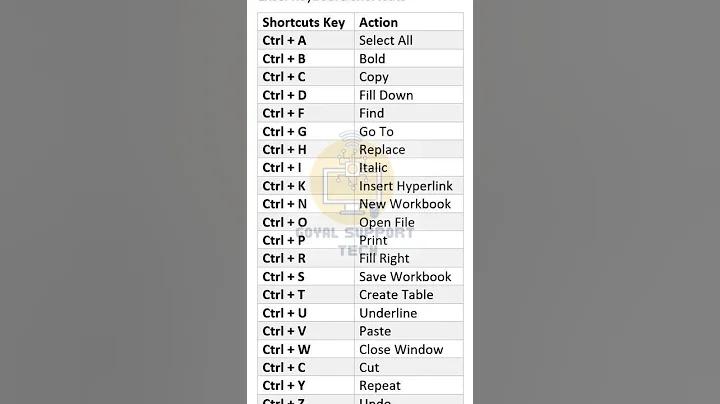Click the 'Open File' action cell

coord(409,222)
